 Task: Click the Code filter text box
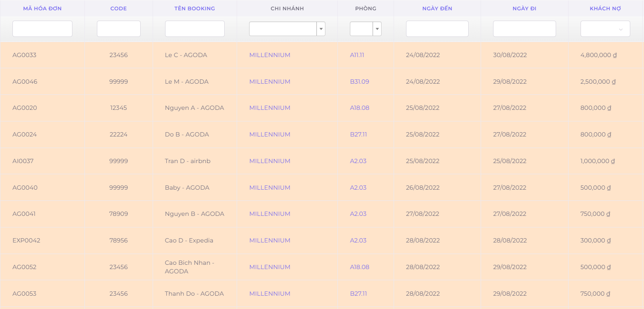(x=118, y=29)
